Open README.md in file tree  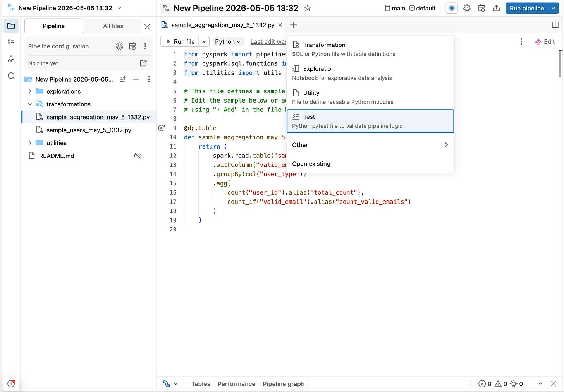57,156
